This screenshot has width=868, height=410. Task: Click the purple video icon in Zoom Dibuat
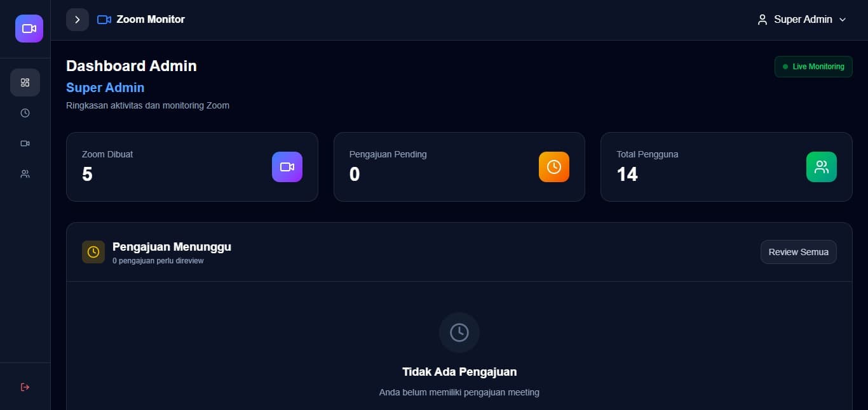(x=287, y=167)
